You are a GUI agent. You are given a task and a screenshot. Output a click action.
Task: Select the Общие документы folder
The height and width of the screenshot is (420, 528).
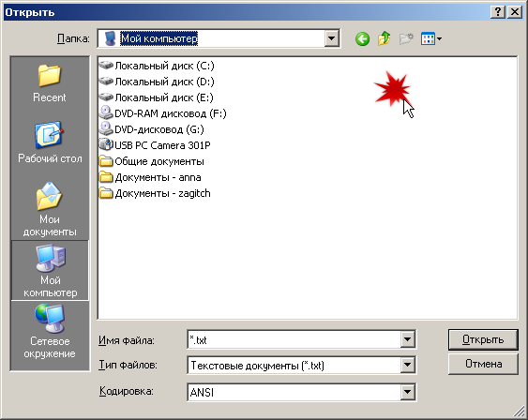coord(152,161)
